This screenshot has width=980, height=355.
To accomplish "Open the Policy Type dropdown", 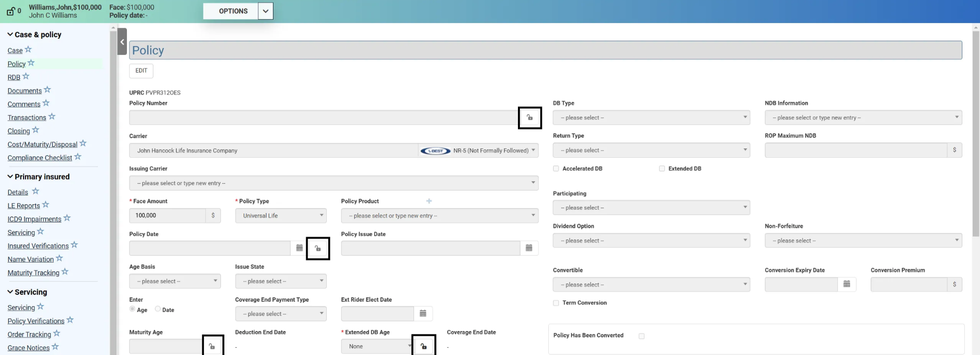I will [280, 215].
